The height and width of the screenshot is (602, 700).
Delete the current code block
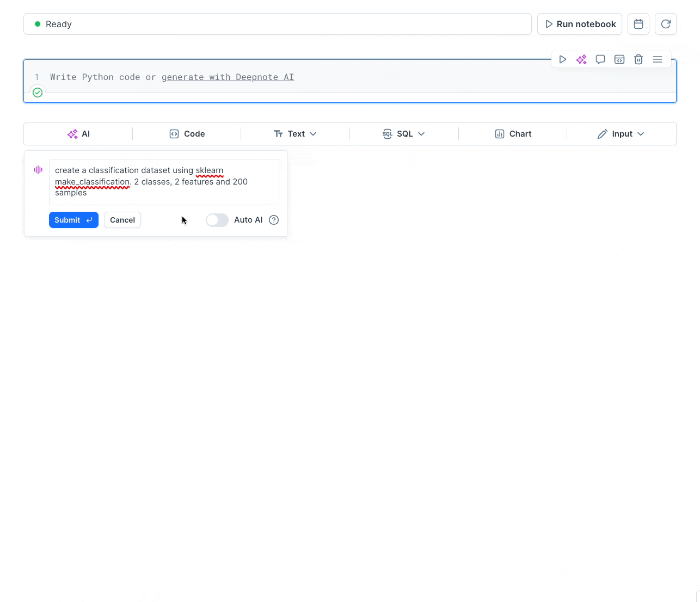638,59
